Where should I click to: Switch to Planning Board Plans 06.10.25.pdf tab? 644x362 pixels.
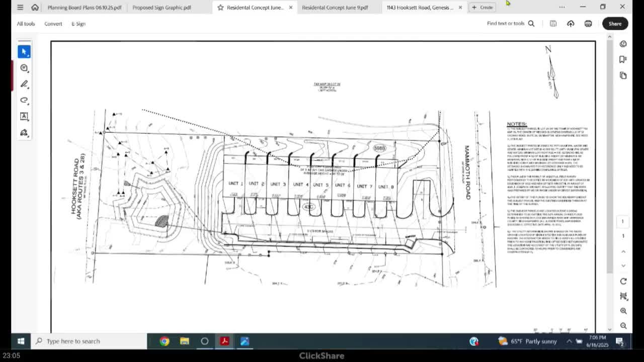click(x=85, y=8)
